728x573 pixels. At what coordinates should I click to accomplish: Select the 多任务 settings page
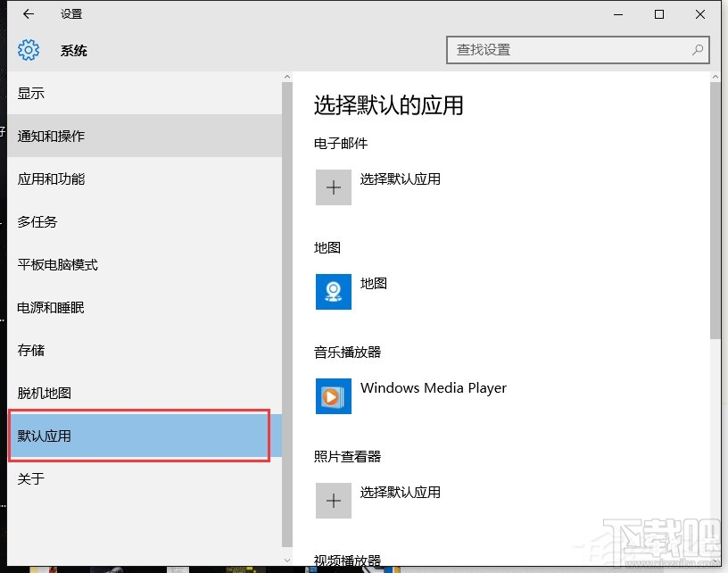pos(36,221)
